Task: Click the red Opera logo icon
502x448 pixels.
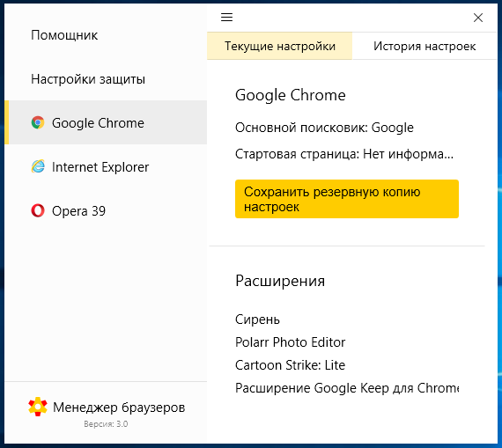Action: [38, 210]
